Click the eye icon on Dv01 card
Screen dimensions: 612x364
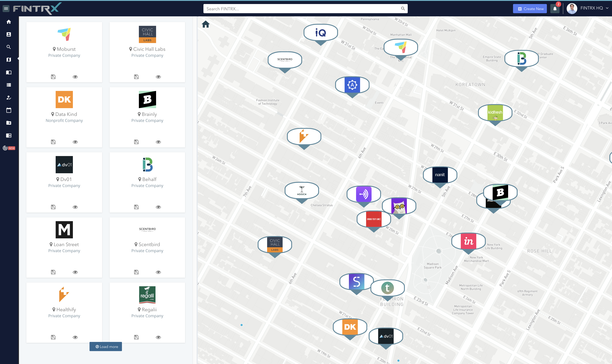(75, 207)
